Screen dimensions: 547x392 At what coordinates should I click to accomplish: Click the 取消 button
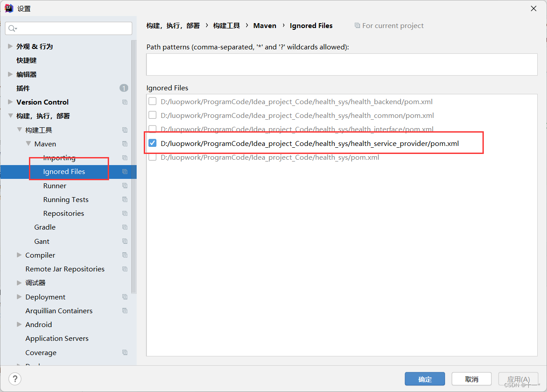click(472, 379)
